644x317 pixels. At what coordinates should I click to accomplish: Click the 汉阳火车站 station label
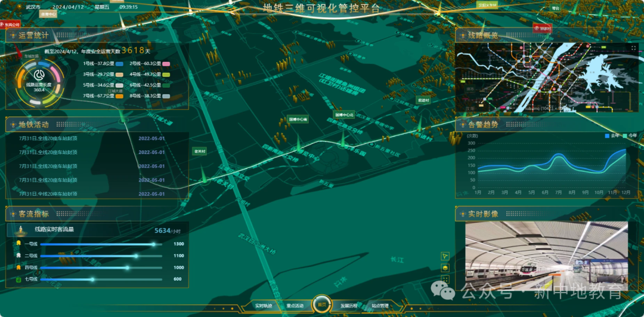[x=488, y=5]
